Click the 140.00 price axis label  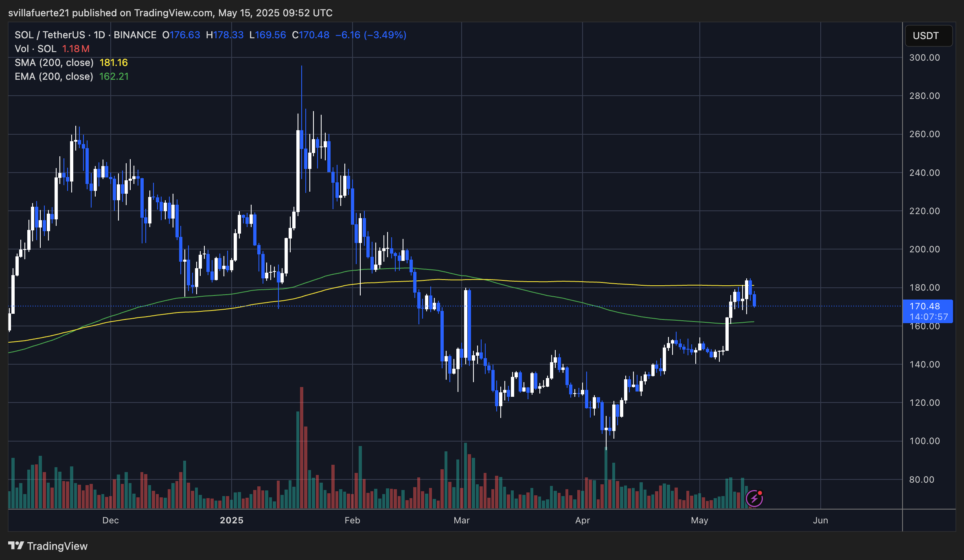pyautogui.click(x=925, y=364)
